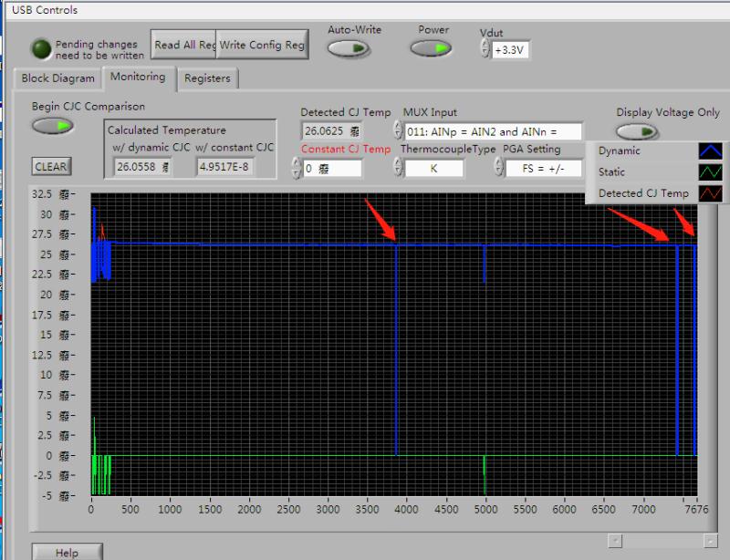Click the Detected CJ Temp red legend icon
The width and height of the screenshot is (730, 560).
711,193
